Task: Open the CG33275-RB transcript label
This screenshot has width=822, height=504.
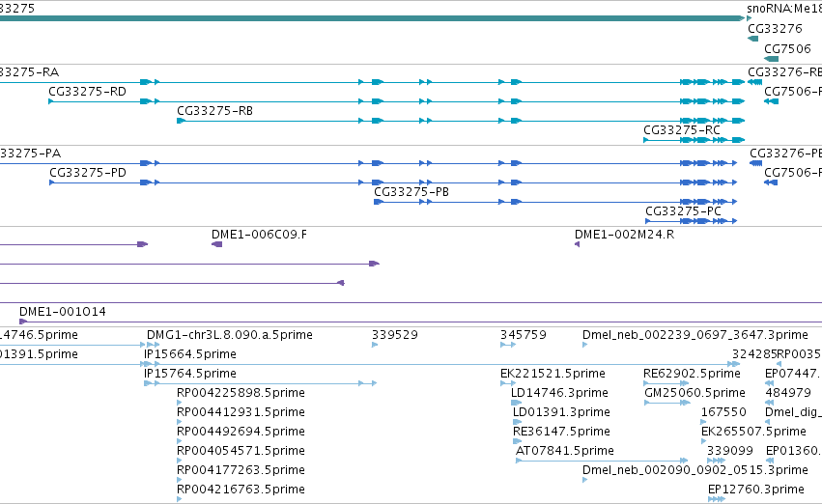Action: point(215,111)
